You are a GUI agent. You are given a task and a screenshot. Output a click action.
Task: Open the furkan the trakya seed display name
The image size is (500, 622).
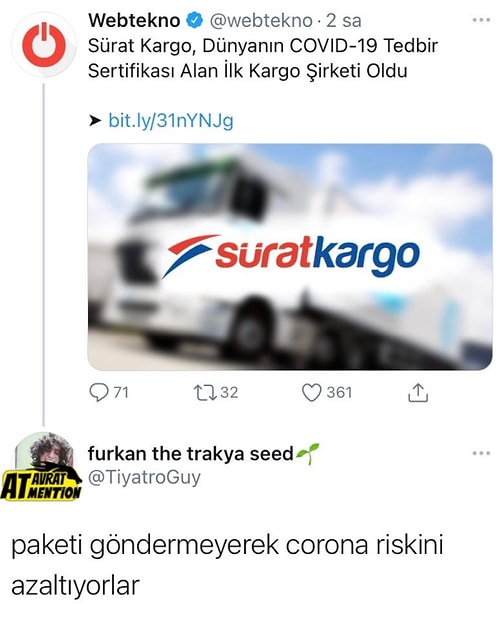(x=190, y=453)
